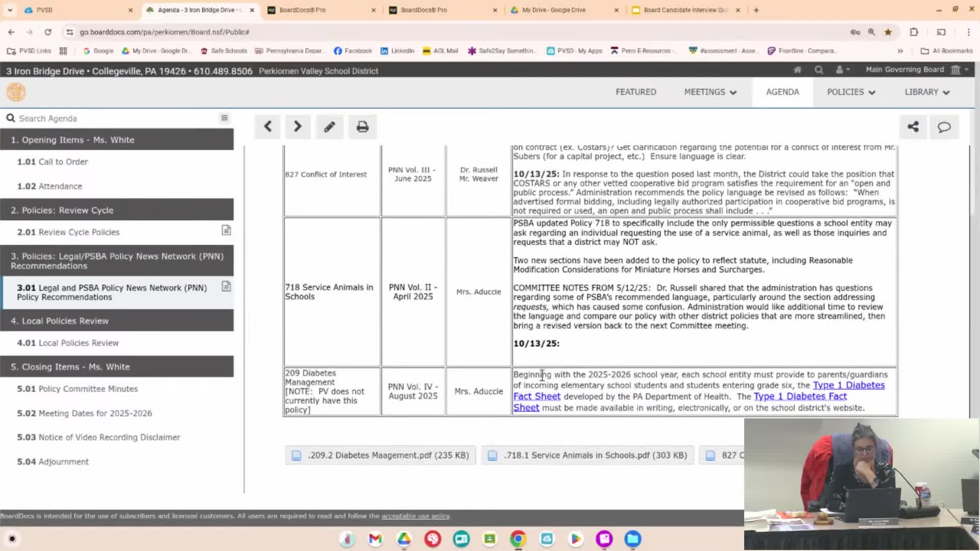
Task: Switch to the FEATURED tab
Action: point(635,92)
